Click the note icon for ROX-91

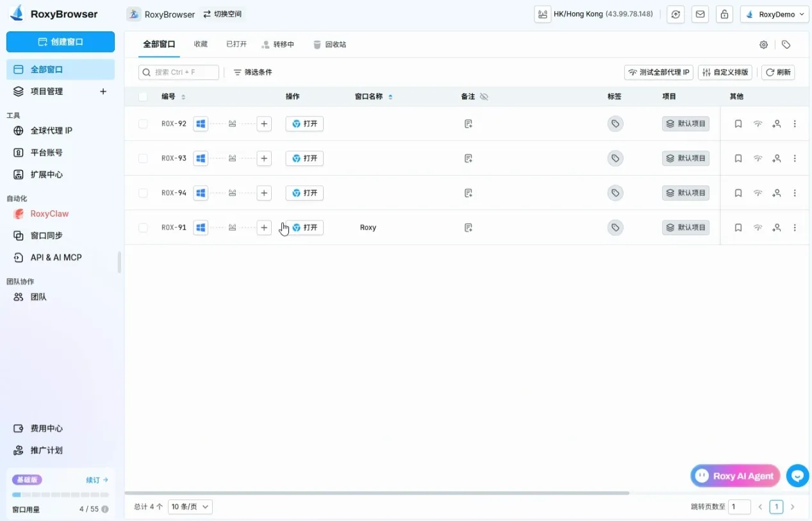(x=468, y=227)
